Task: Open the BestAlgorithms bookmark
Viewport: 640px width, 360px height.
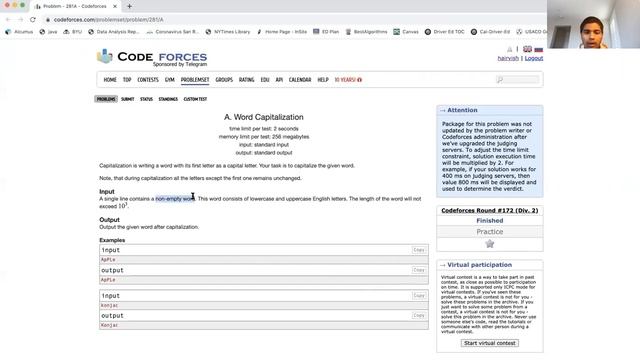Action: click(366, 31)
